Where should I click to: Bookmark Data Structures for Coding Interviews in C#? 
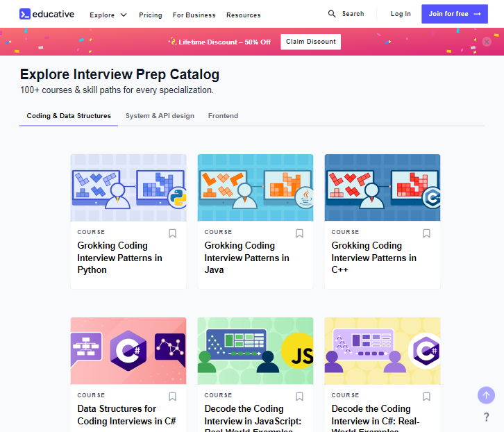173,397
